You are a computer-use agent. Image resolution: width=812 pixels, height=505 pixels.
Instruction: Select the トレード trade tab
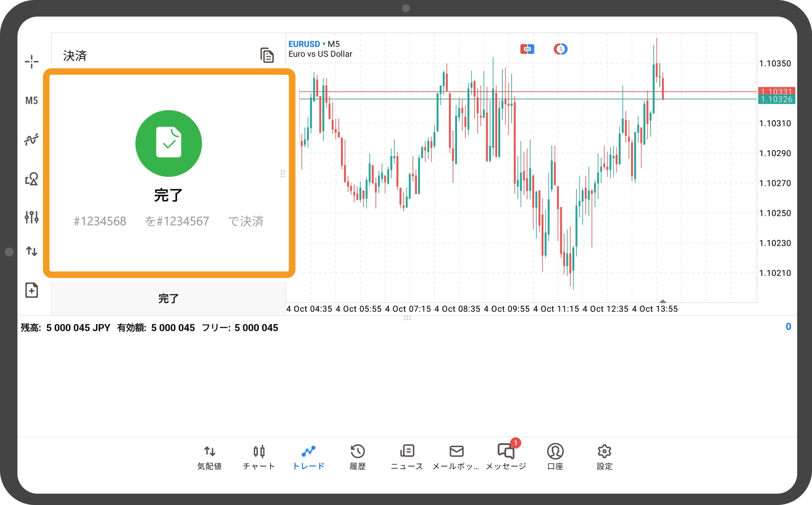point(308,457)
